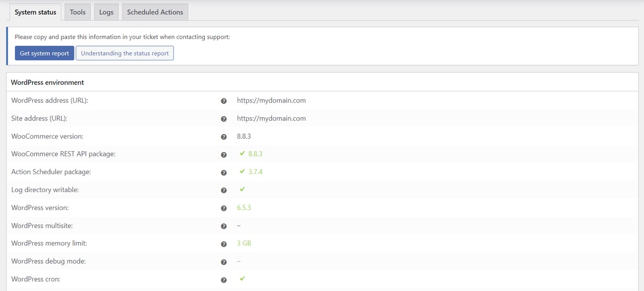Click the Get system report button
Viewport: 644px width, 291px height.
coord(44,53)
